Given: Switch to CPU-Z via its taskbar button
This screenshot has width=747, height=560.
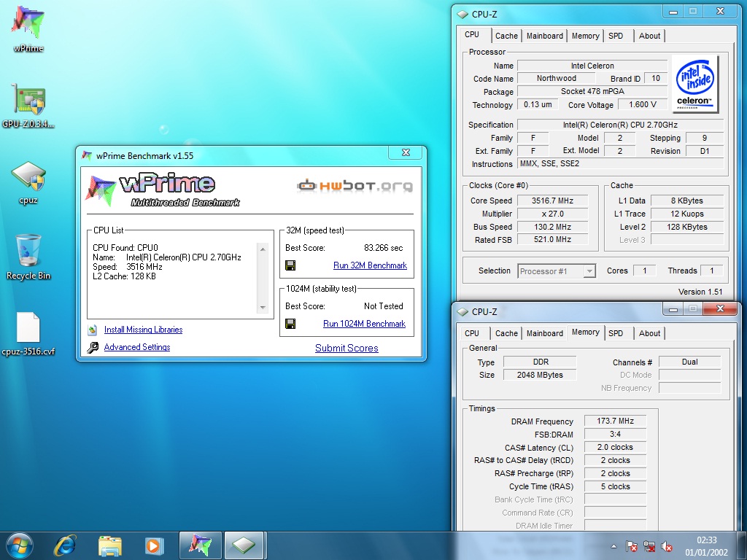Looking at the screenshot, I should tap(244, 545).
